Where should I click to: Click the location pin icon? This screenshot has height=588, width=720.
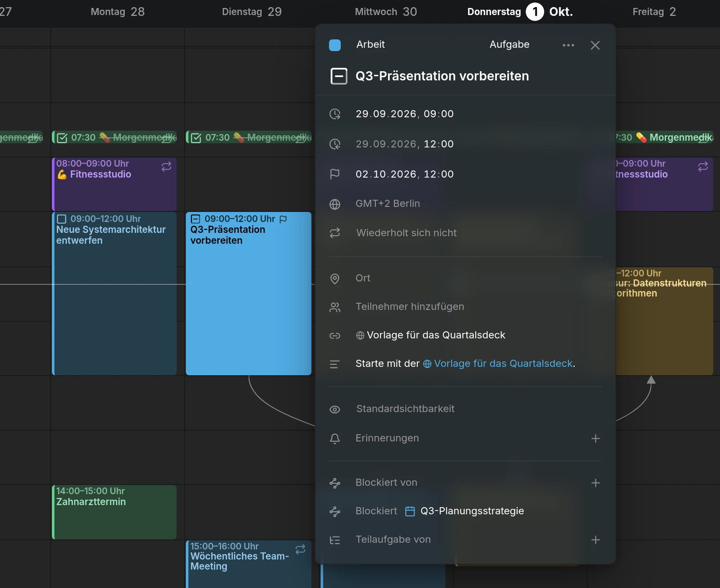(335, 279)
